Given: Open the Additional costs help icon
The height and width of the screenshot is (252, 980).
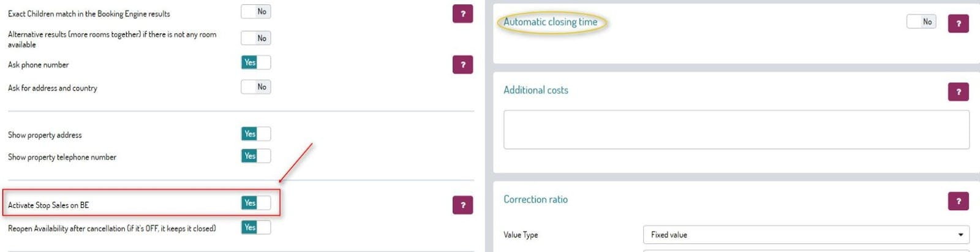Looking at the screenshot, I should (x=958, y=92).
